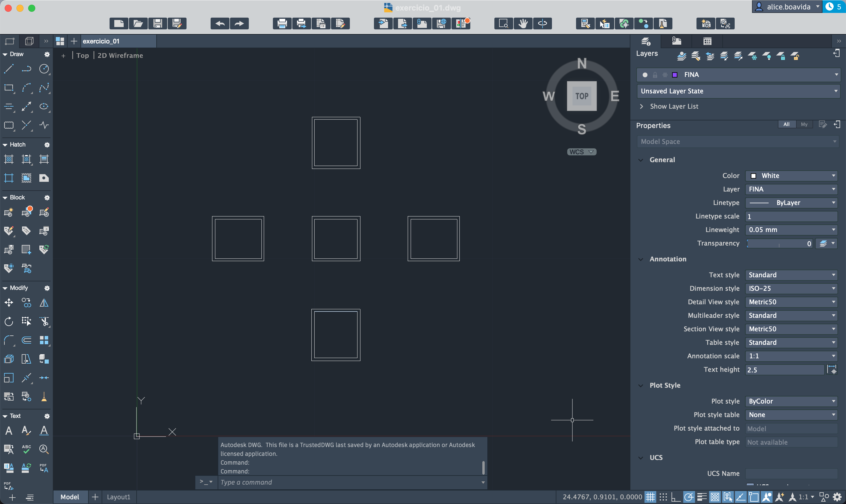Click the N compass direction
Viewport: 846px width, 504px height.
[582, 63]
